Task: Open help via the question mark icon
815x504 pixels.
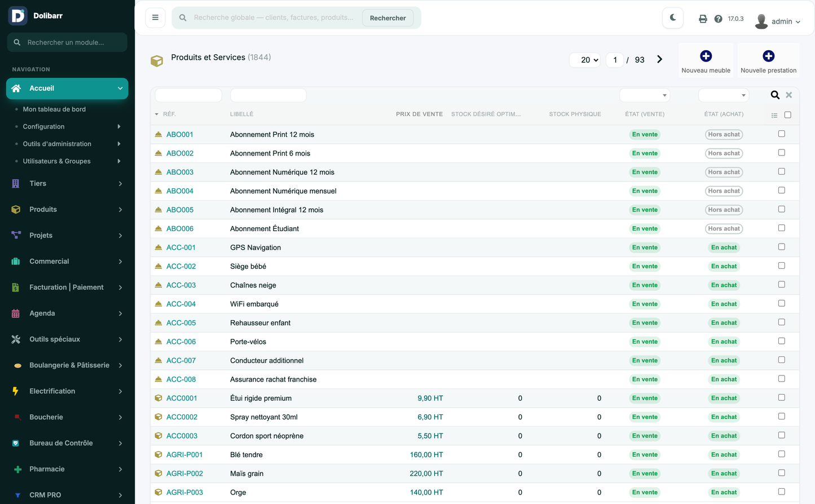Action: (x=718, y=19)
